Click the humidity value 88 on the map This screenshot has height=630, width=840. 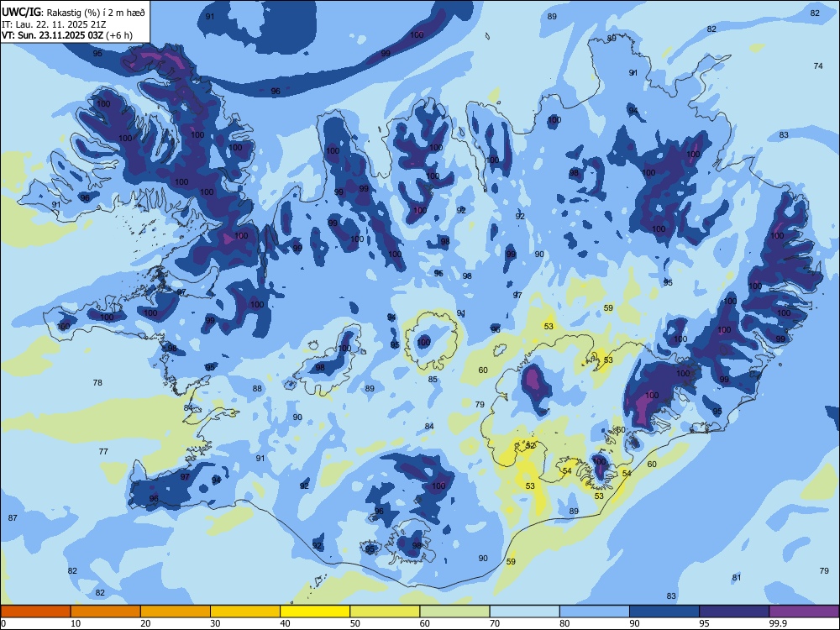pos(257,388)
